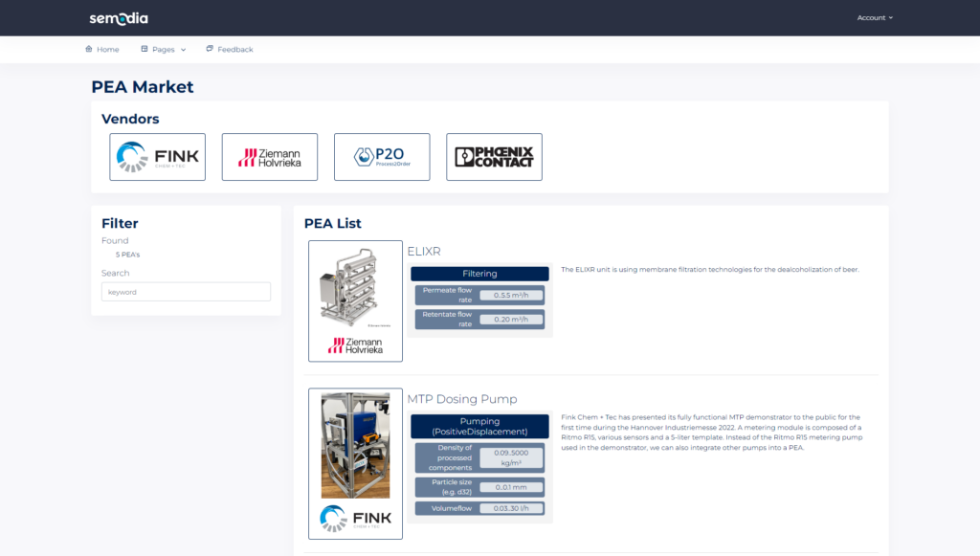Expand the Pages dropdown chevron
This screenshot has width=980, height=556.
pos(183,49)
